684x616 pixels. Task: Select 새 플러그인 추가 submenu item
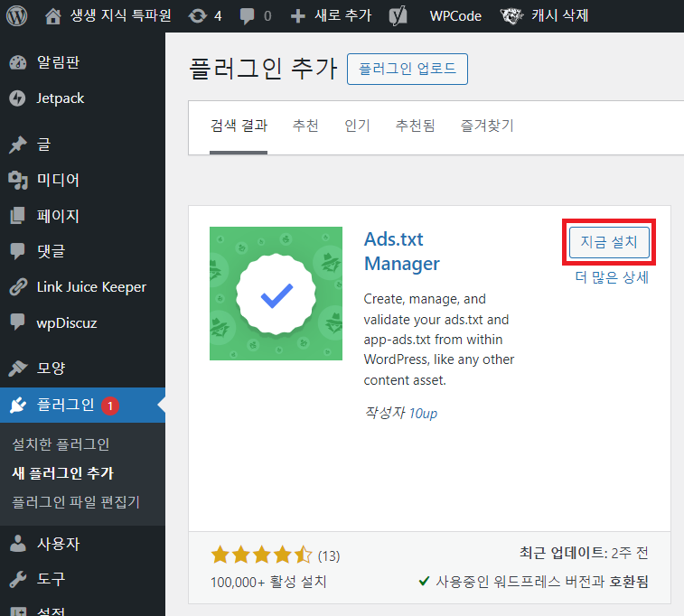point(62,473)
